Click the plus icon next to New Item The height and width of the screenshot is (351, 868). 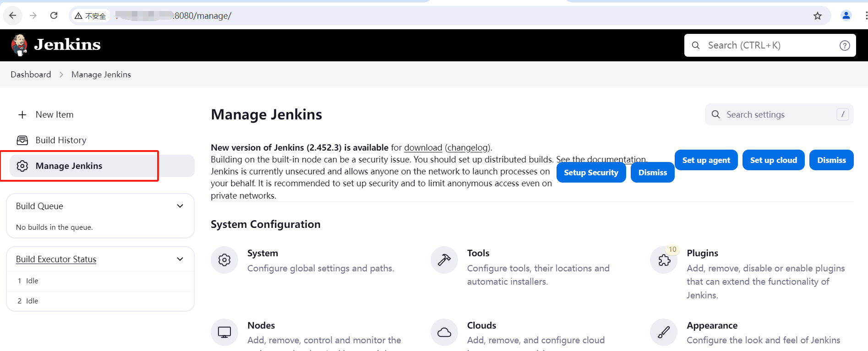click(22, 114)
